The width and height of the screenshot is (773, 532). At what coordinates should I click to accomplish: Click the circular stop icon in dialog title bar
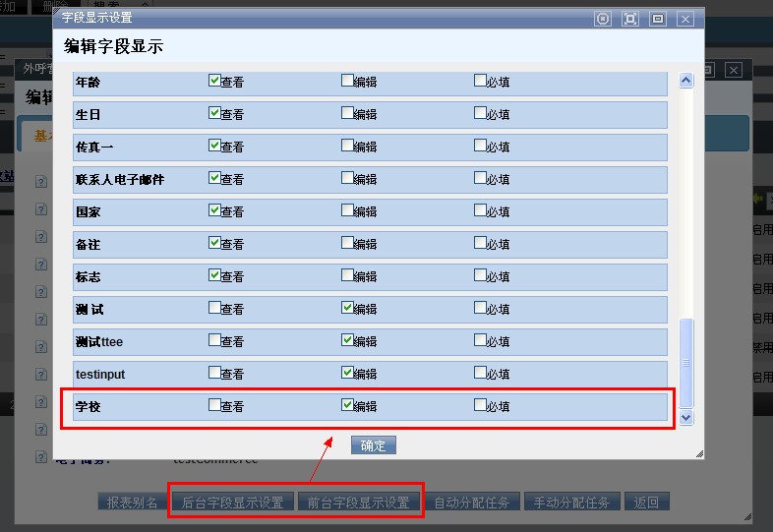point(603,19)
